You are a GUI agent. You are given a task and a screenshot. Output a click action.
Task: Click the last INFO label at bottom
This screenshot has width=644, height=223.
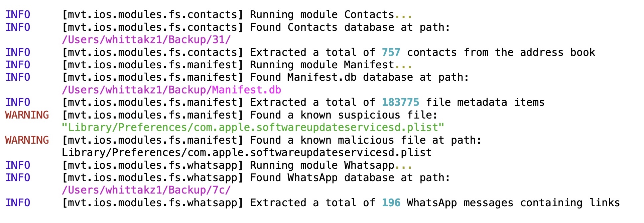click(18, 203)
